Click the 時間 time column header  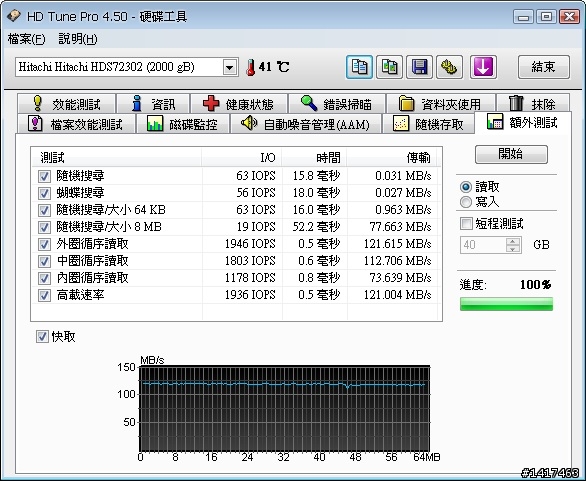314,158
